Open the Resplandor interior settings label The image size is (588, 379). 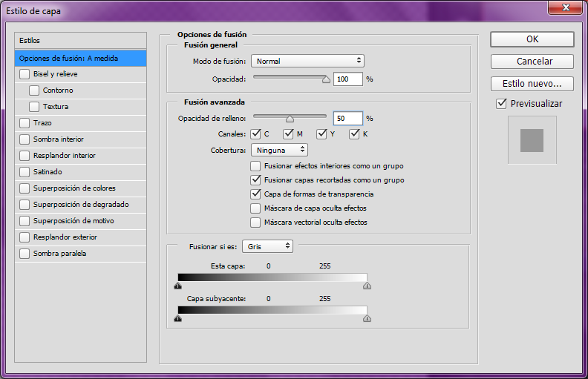(x=64, y=156)
